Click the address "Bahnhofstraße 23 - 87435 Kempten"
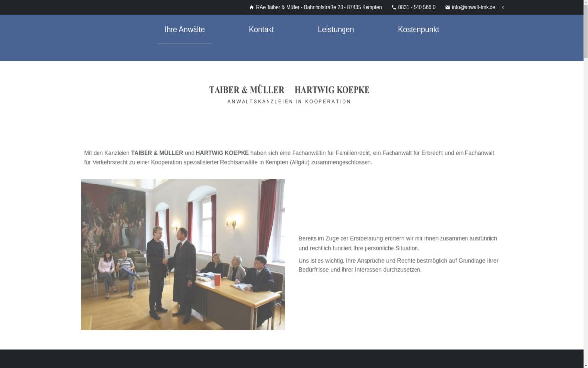The image size is (588, 368). [x=343, y=7]
